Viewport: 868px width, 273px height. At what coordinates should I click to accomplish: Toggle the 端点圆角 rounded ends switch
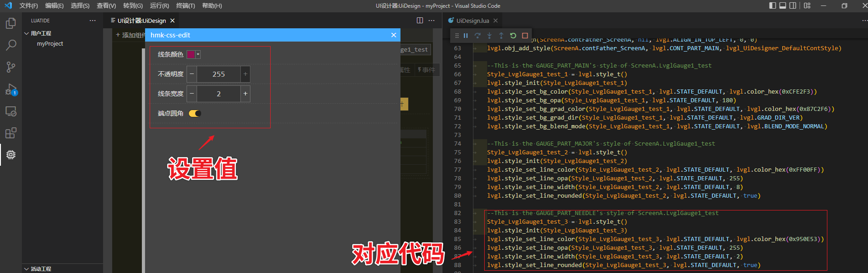pyautogui.click(x=195, y=113)
